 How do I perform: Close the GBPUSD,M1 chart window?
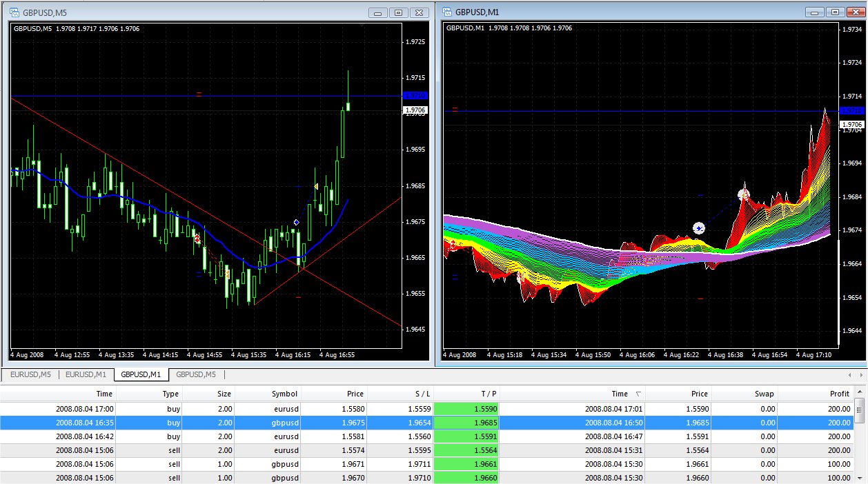tap(855, 12)
